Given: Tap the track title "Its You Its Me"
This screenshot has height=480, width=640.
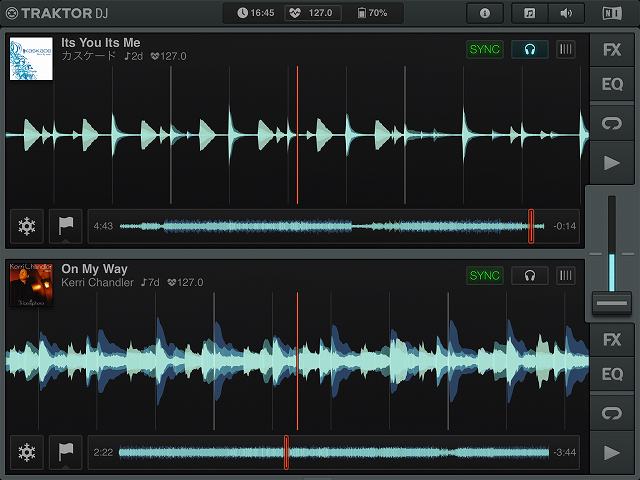Looking at the screenshot, I should pos(101,42).
